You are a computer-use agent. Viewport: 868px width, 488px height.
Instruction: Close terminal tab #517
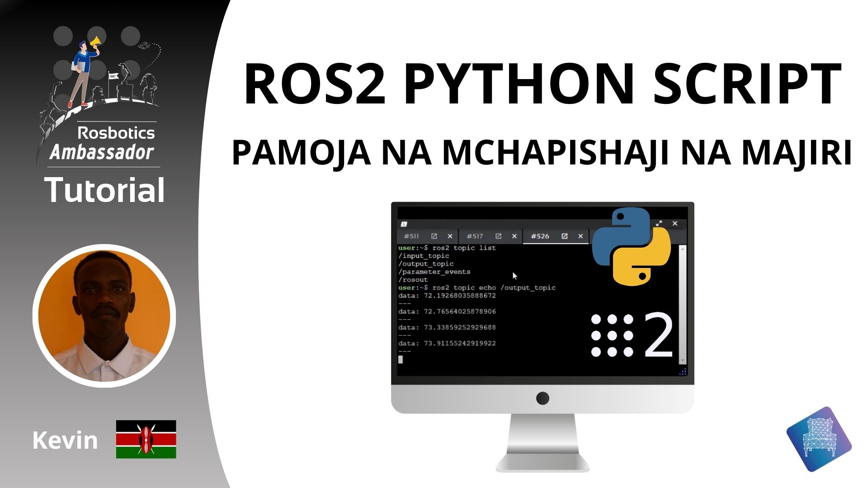click(514, 236)
